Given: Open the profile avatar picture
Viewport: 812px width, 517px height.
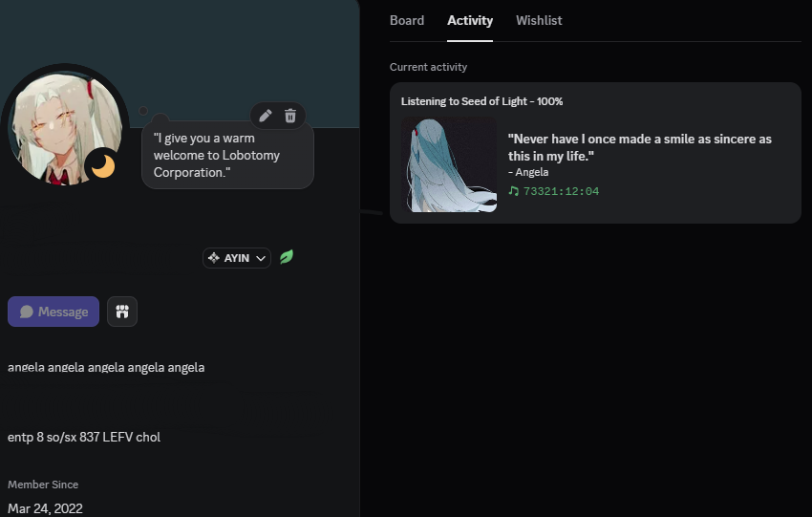Looking at the screenshot, I should click(65, 127).
